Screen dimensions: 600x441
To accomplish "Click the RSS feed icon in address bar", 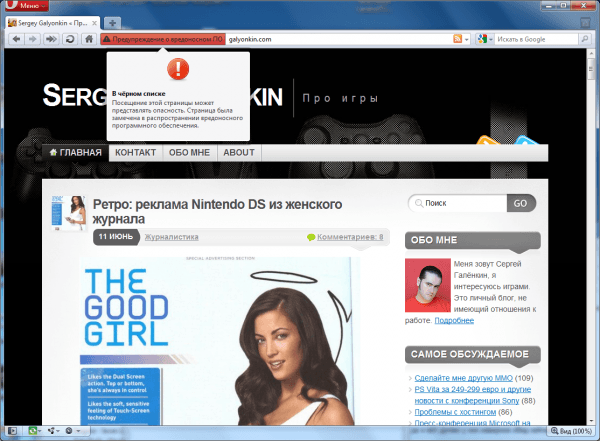I will 457,39.
